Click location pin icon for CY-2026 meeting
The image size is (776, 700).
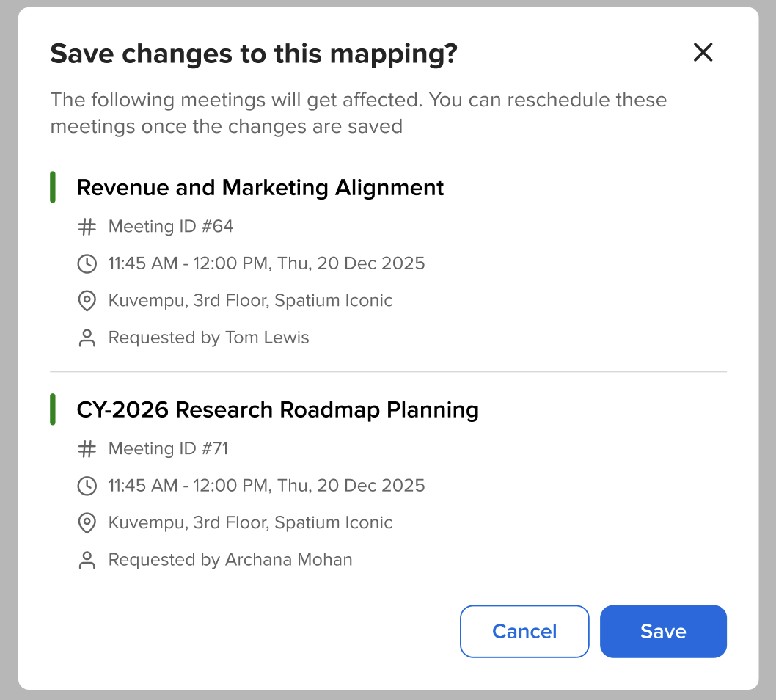(87, 523)
